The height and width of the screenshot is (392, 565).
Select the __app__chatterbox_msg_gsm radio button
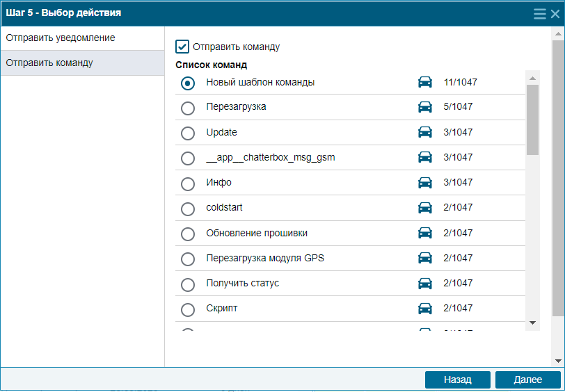(188, 158)
